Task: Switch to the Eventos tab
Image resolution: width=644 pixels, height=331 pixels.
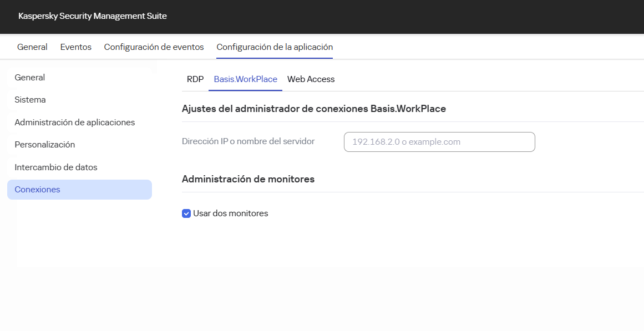Action: coord(75,47)
